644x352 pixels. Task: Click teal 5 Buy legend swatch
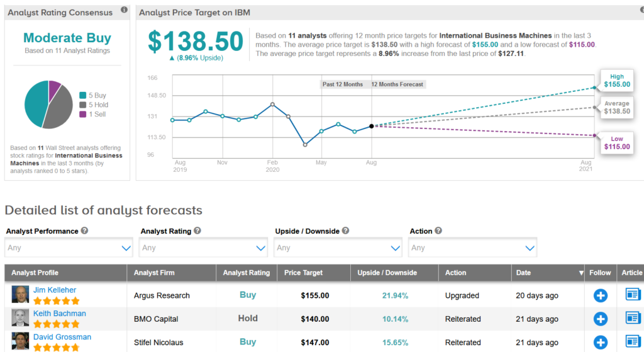pos(82,96)
